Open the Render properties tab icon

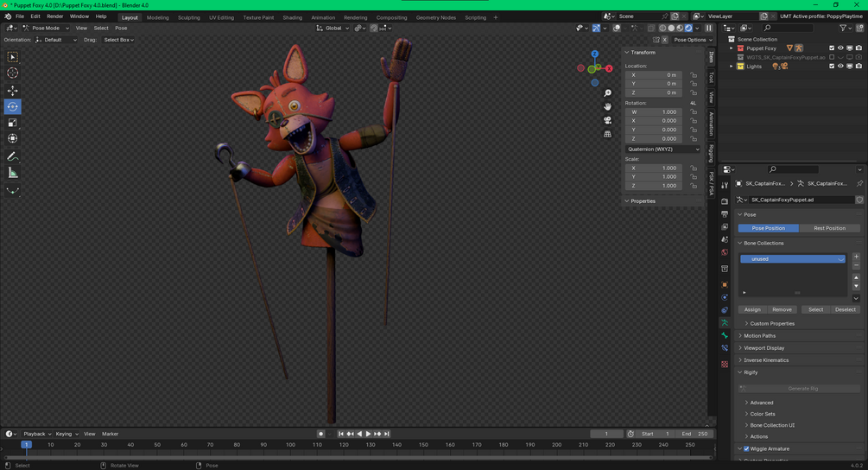(725, 201)
